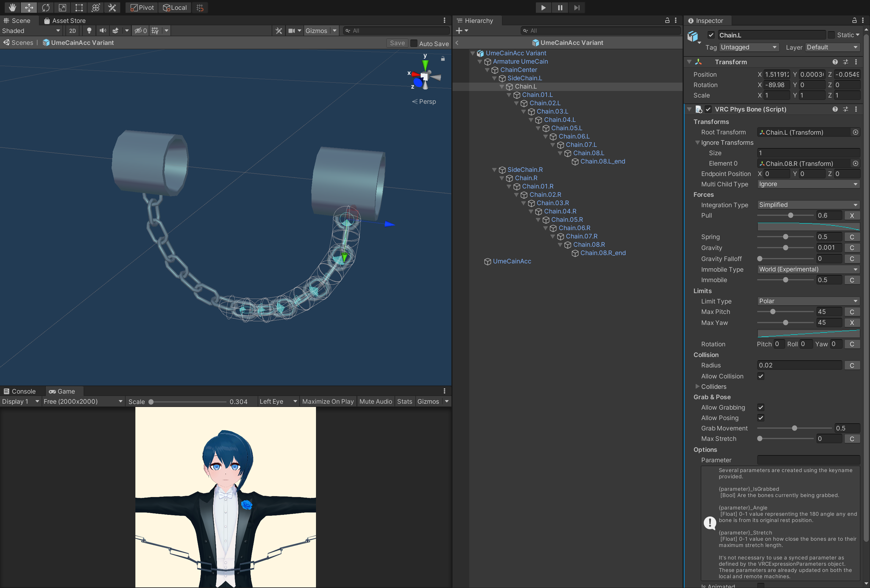Click the Pause button

pos(560,7)
